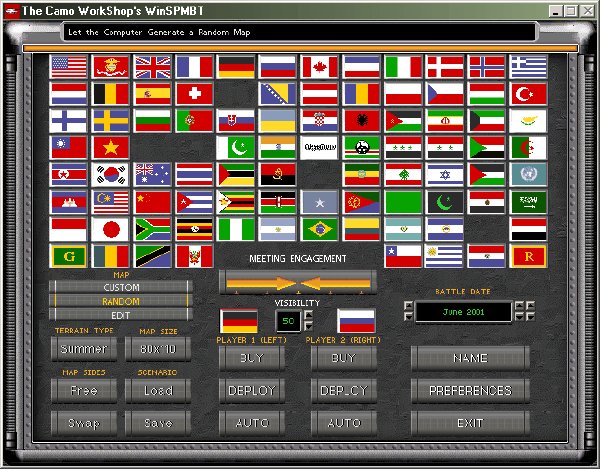The width and height of the screenshot is (600, 469).
Task: Choose the Japan flag
Action: point(111,229)
